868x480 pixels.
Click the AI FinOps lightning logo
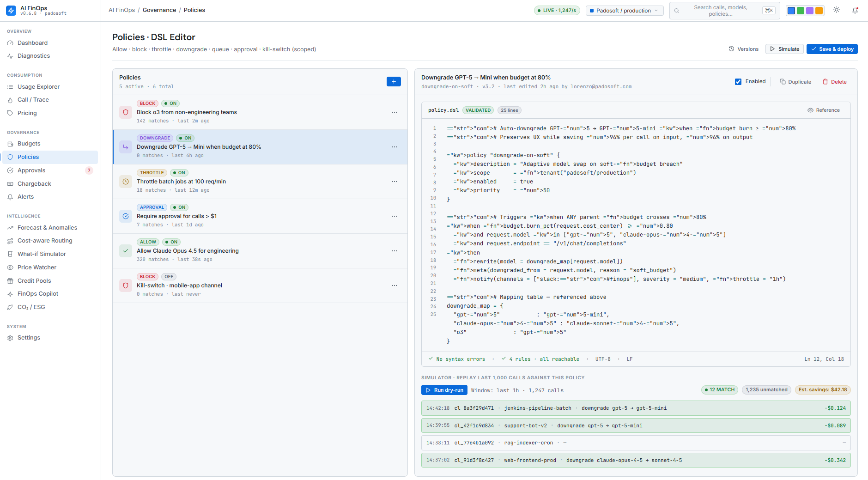tap(11, 10)
